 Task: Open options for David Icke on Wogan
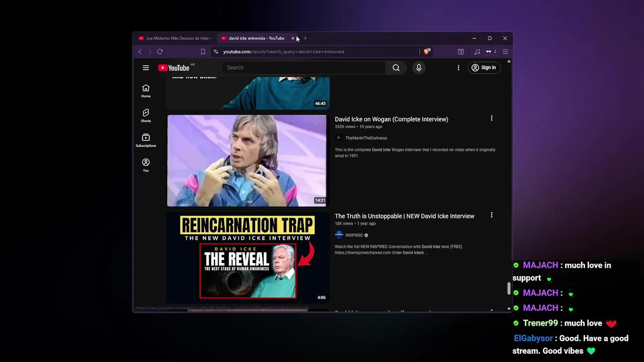[x=492, y=118]
